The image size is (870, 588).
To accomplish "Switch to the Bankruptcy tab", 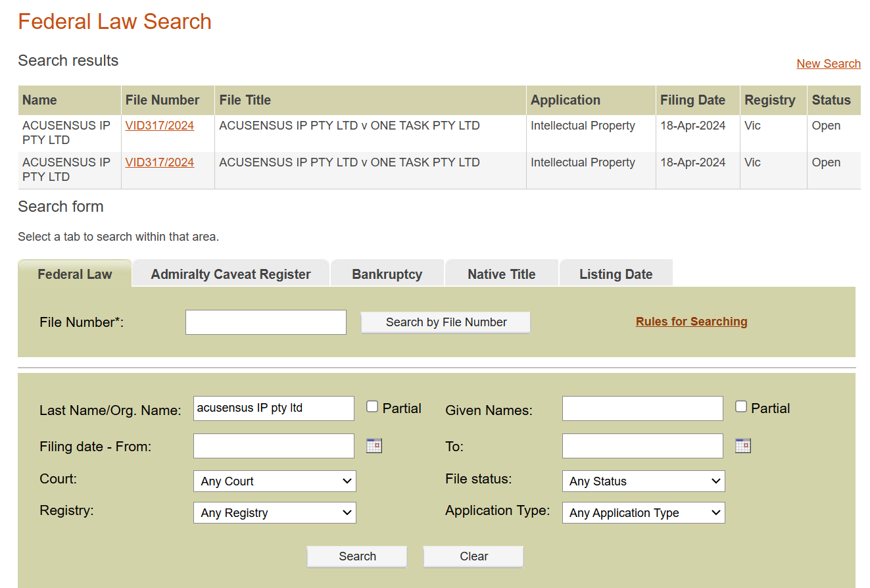I will point(387,274).
